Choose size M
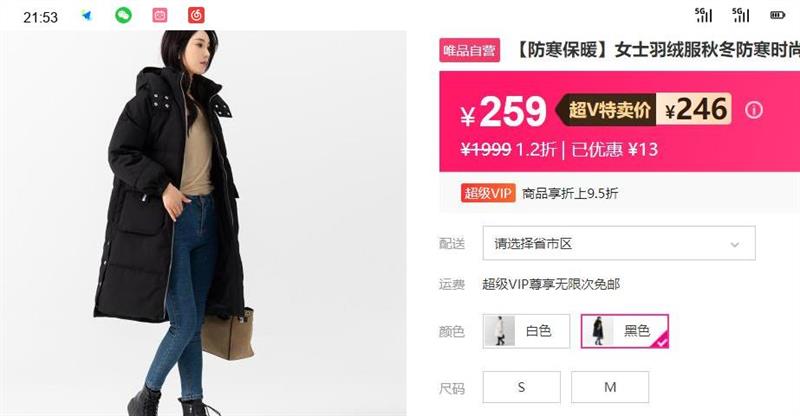The width and height of the screenshot is (800, 416). click(610, 387)
